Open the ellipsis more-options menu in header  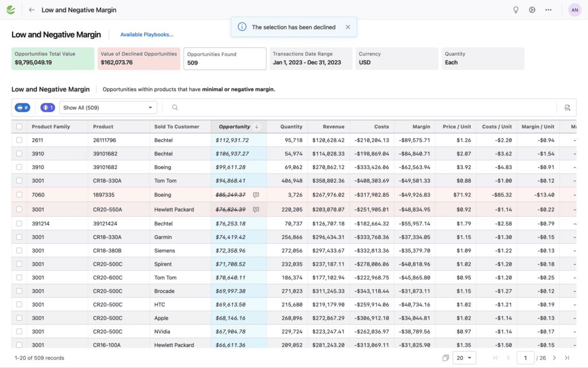coord(549,9)
